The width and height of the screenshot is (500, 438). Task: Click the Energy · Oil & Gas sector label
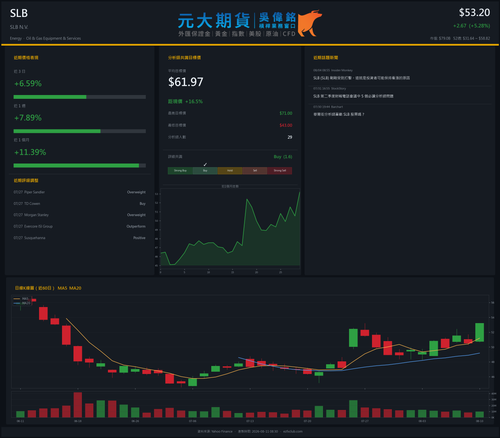point(45,38)
